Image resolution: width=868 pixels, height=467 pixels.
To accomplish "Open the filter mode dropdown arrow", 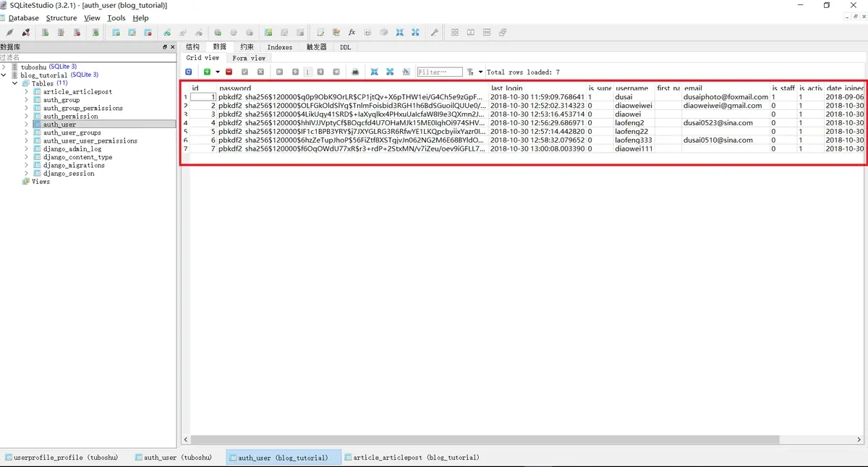I will (x=480, y=72).
